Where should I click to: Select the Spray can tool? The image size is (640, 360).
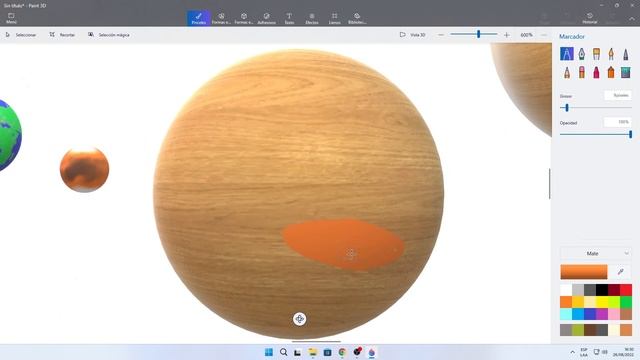(x=611, y=73)
